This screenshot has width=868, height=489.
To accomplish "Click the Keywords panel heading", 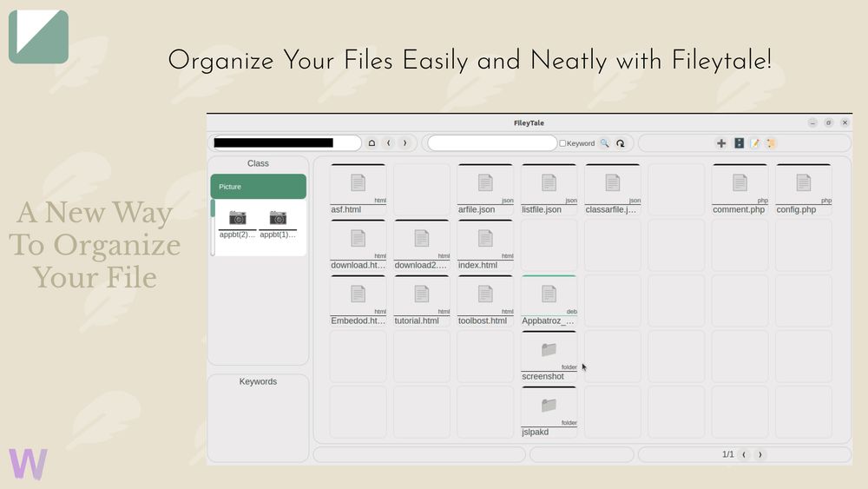I will click(258, 381).
